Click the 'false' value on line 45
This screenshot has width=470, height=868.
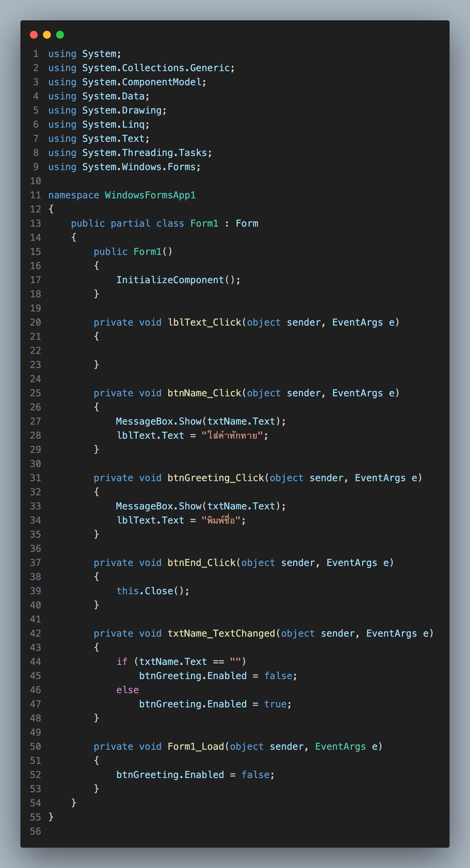[x=278, y=676]
